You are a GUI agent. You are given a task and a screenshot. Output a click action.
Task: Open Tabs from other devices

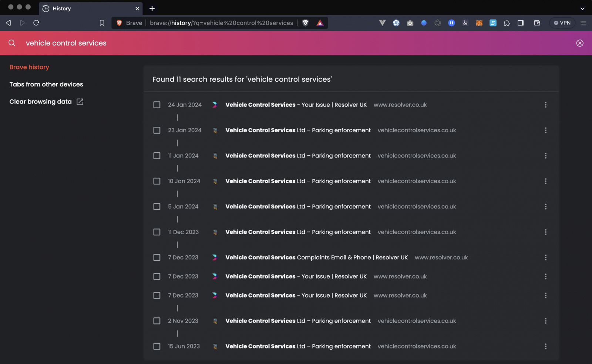(x=46, y=85)
